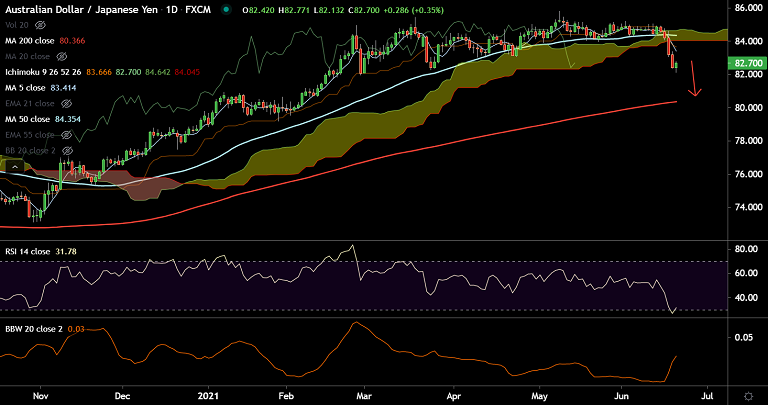Viewport: 768px width, 405px height.
Task: Unhide the MA 20 close indicator
Action: click(x=61, y=56)
